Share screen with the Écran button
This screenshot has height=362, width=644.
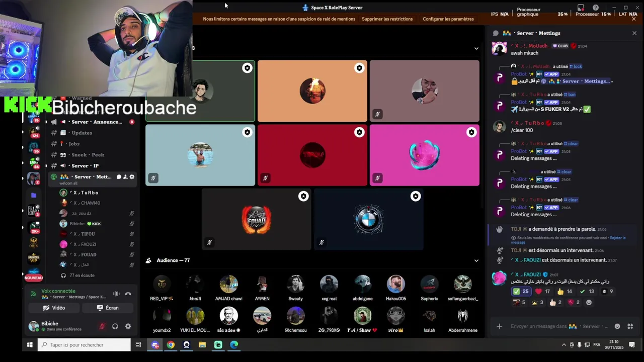pos(108,308)
